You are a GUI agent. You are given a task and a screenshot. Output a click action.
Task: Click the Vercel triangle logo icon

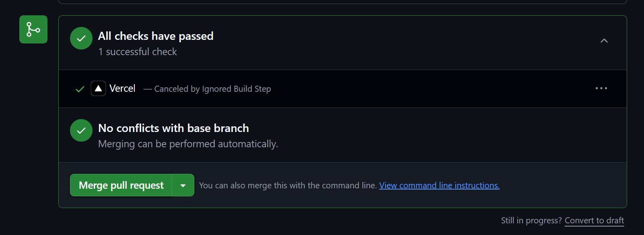pyautogui.click(x=98, y=89)
